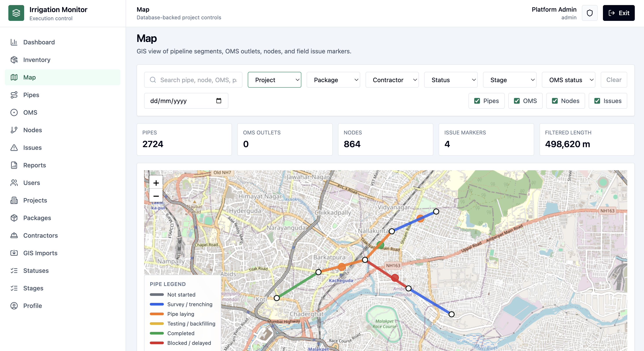Click the Packages cube icon
This screenshot has width=644, height=351.
pos(14,218)
